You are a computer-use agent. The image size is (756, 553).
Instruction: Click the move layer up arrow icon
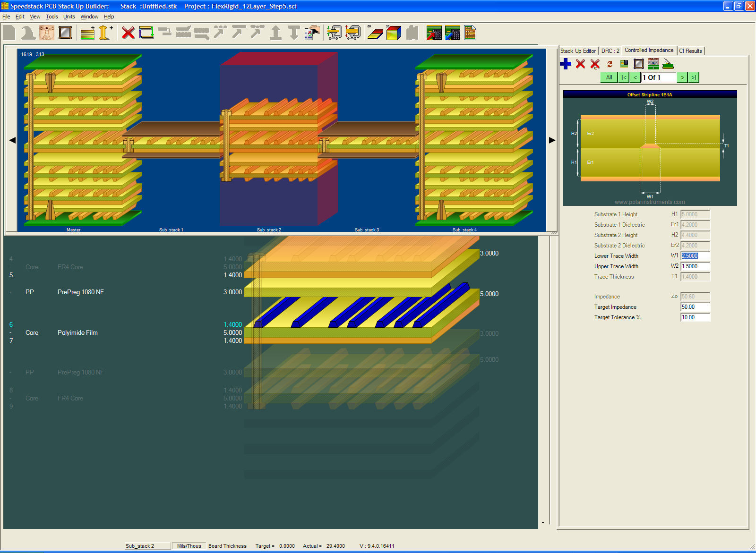276,33
